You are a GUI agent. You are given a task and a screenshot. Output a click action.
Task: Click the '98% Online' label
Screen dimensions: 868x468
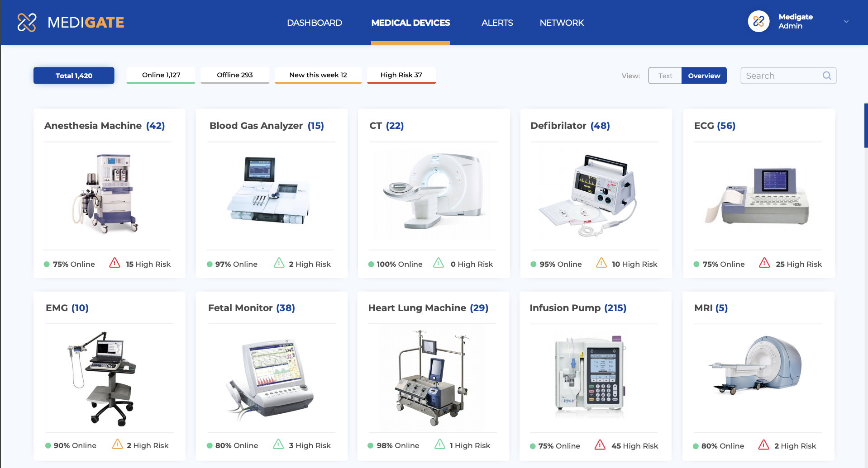(398, 445)
